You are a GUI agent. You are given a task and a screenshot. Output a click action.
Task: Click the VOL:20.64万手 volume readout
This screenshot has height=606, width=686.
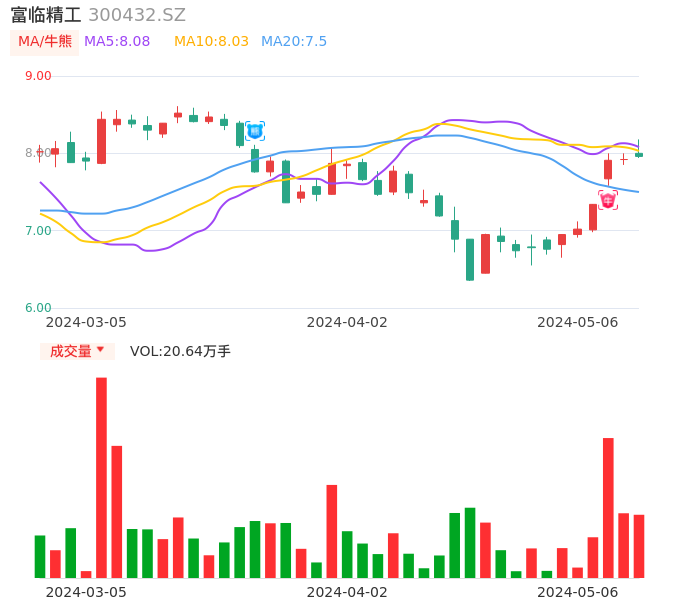coord(180,351)
